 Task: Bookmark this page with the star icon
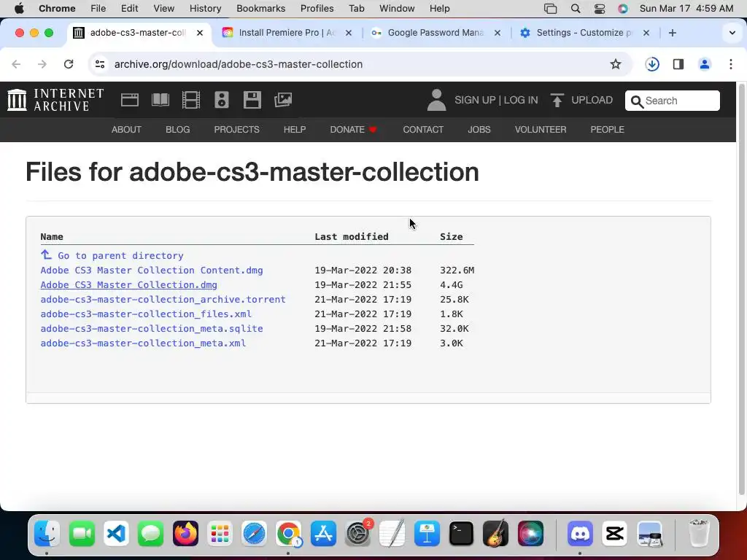[x=616, y=64]
